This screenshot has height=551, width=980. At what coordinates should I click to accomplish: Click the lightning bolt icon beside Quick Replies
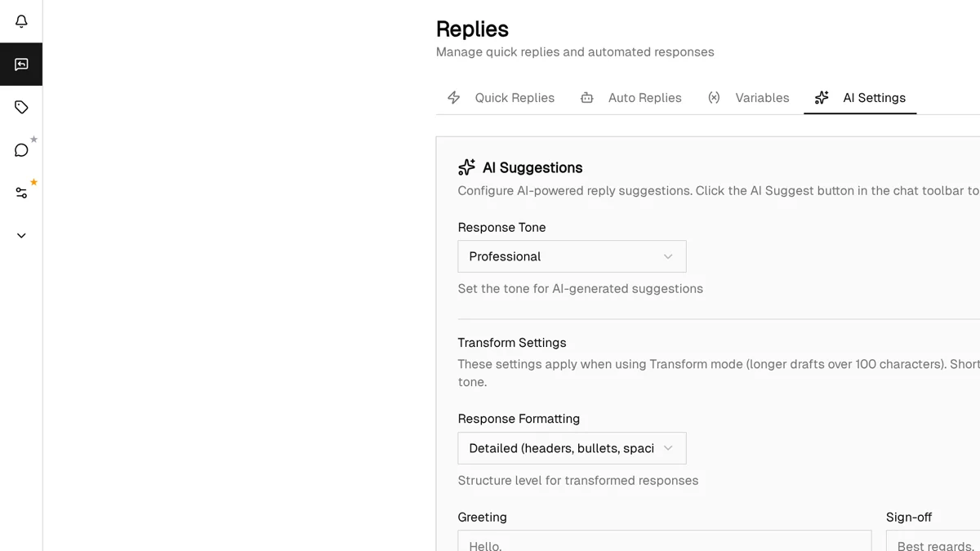[x=454, y=97]
